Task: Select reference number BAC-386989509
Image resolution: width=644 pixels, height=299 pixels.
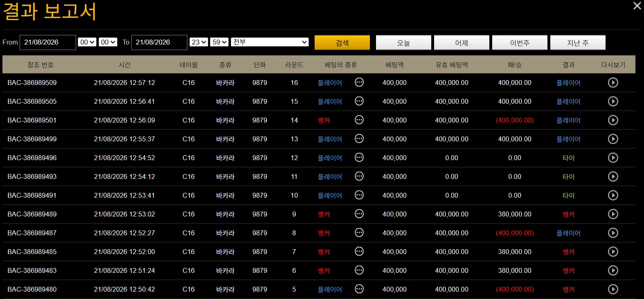Action: point(32,83)
